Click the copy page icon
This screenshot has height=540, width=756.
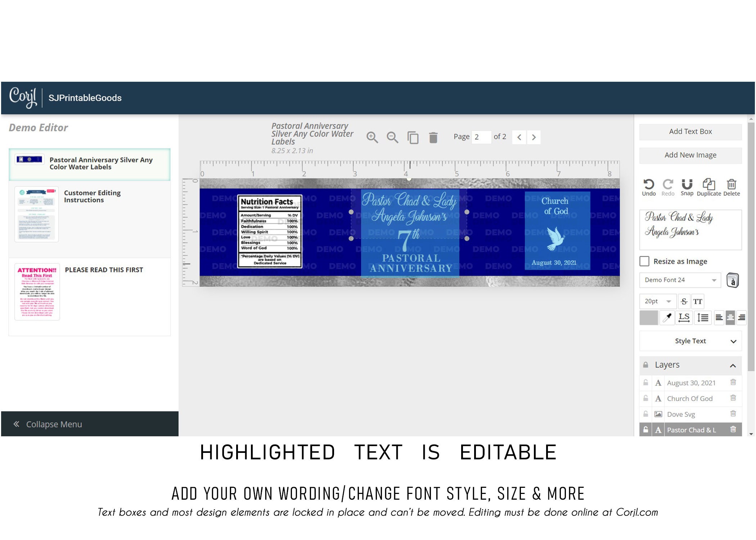[413, 137]
